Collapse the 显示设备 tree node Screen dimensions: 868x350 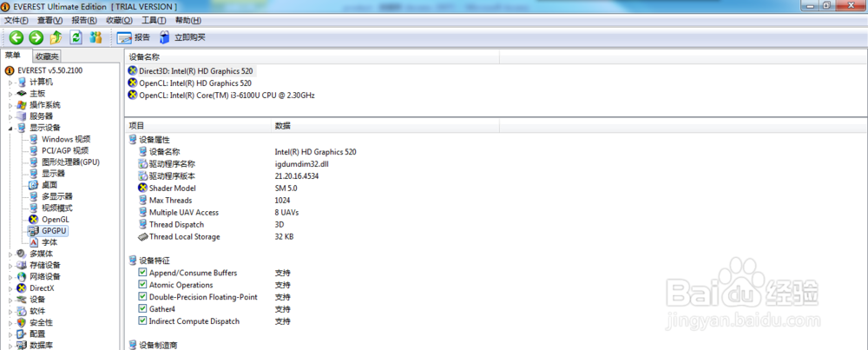click(x=10, y=129)
